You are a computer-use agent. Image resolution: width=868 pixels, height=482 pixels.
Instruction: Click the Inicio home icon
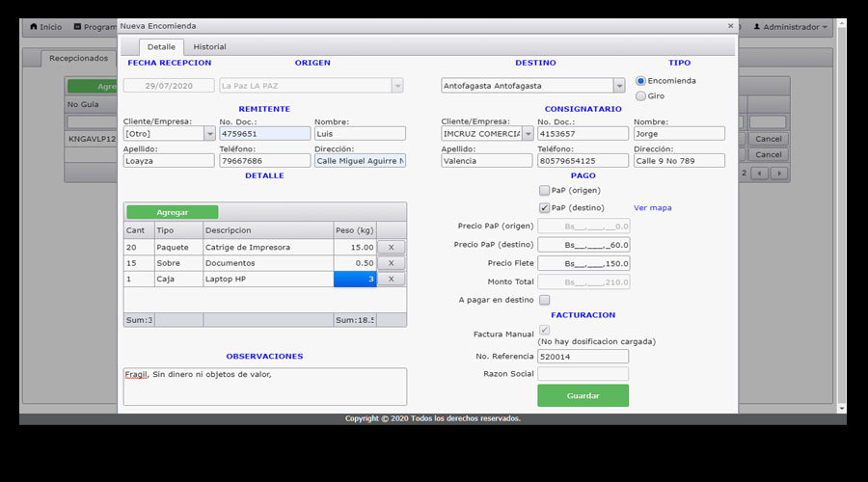click(34, 27)
